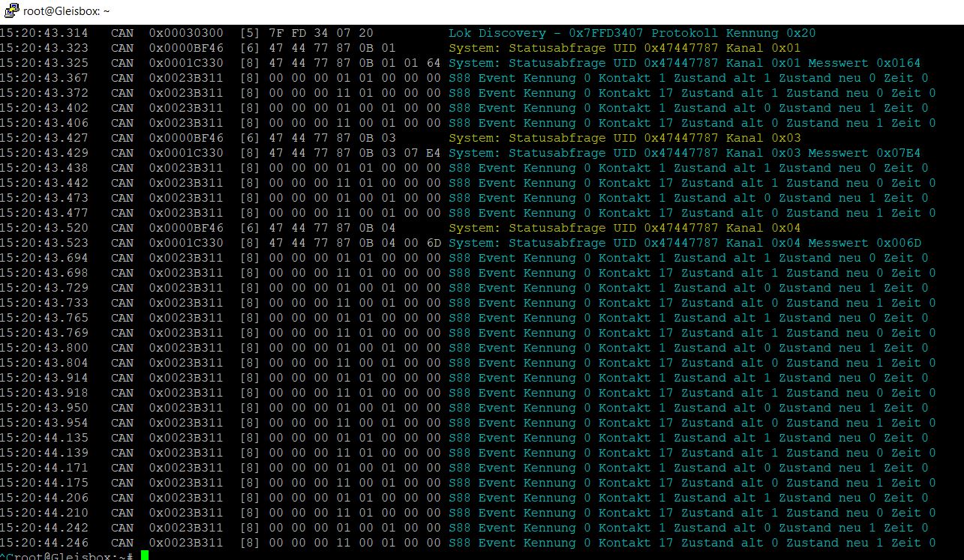The image size is (964, 560).
Task: Click timestamp 15:20:43.438
Action: [x=44, y=168]
